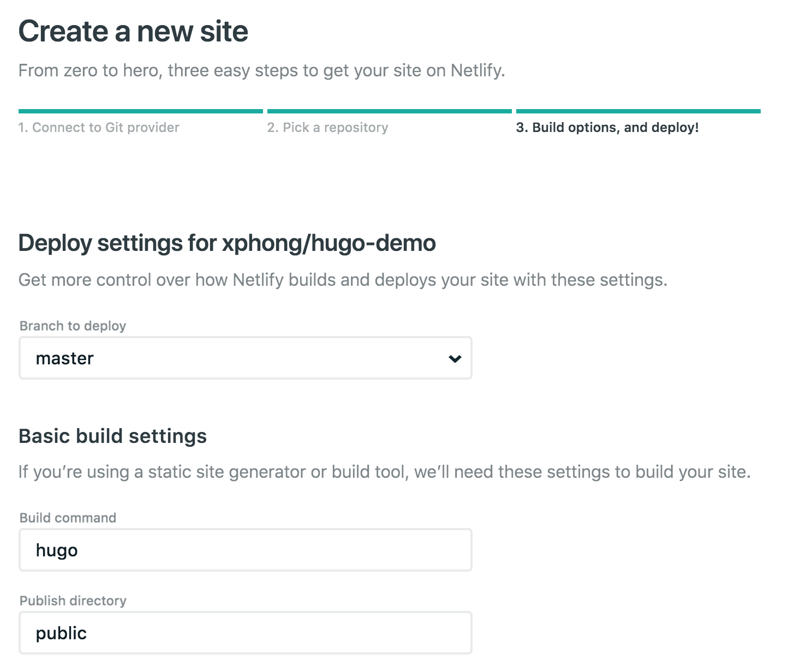Focus the Publish directory field containing public
The image size is (812, 672).
(x=245, y=633)
